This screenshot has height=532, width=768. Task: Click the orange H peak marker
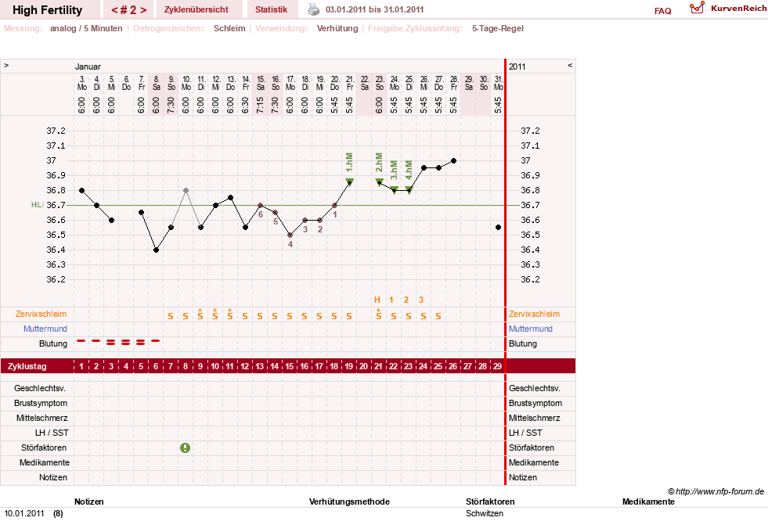pyautogui.click(x=377, y=300)
